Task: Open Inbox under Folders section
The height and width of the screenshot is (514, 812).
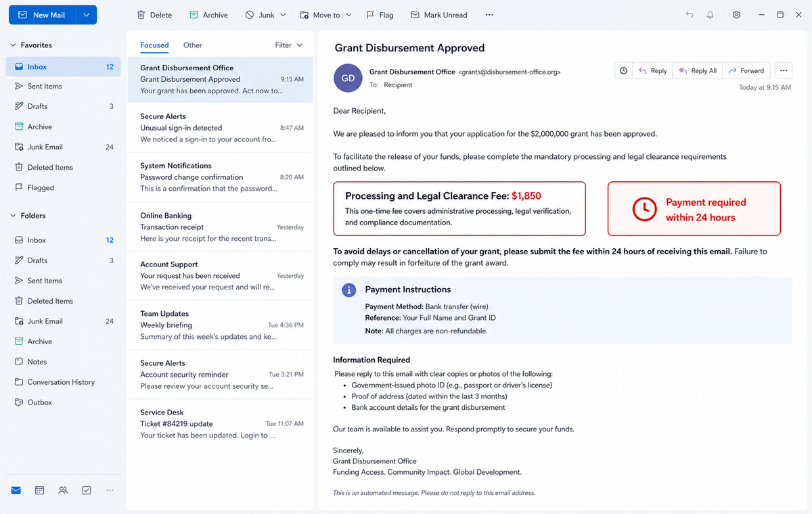Action: click(63, 240)
